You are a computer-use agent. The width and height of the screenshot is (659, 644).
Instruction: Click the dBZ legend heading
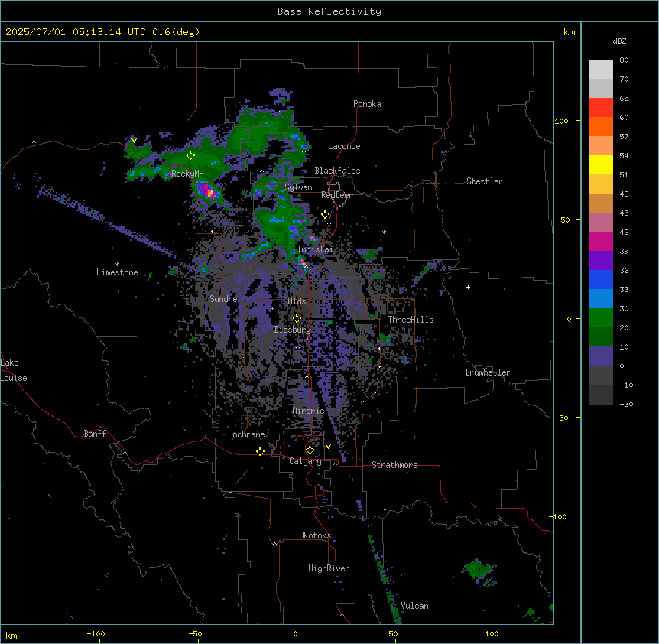(x=619, y=41)
